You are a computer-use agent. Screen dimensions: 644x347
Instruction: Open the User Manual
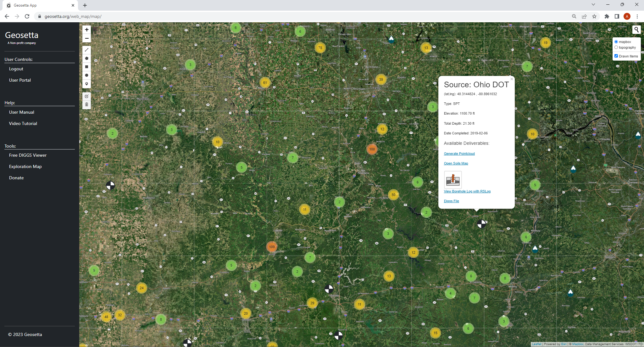click(22, 112)
